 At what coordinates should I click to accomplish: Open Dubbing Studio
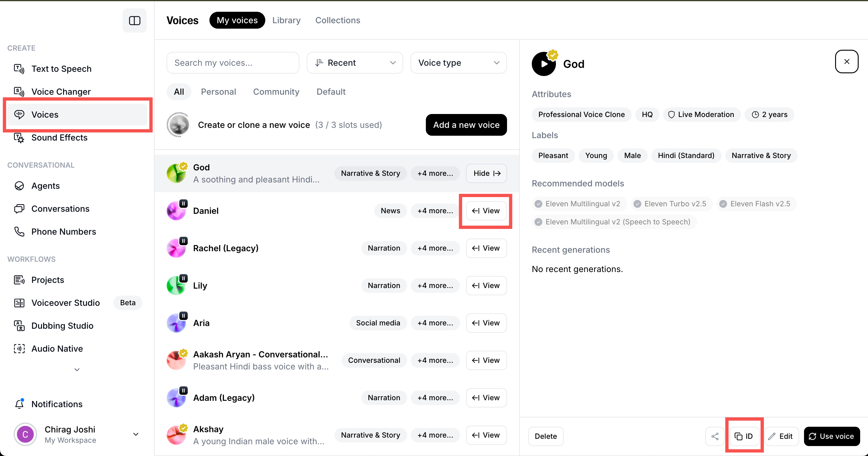tap(62, 325)
